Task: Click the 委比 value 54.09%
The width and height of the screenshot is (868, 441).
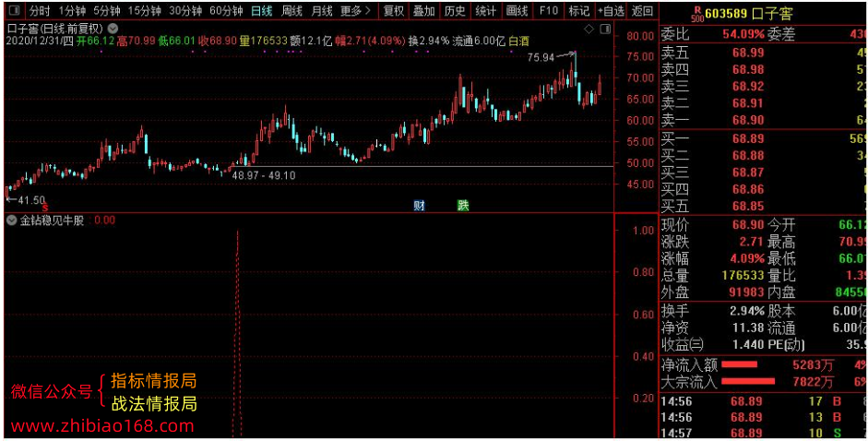Action: tap(743, 34)
